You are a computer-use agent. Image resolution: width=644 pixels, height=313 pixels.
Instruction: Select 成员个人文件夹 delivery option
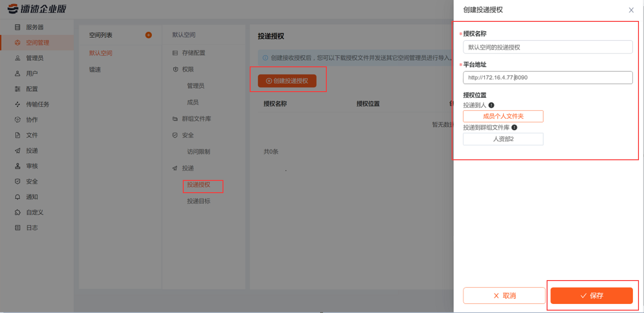pyautogui.click(x=503, y=116)
